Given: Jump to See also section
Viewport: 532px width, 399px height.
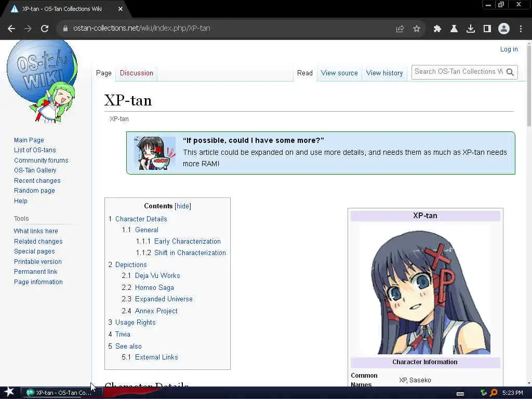Looking at the screenshot, I should (x=128, y=346).
